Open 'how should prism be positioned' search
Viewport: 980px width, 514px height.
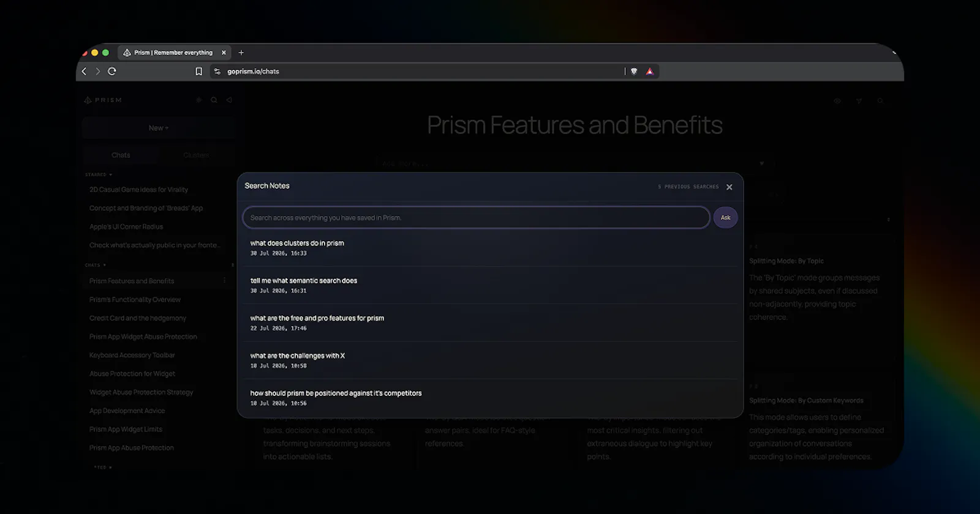click(x=490, y=398)
